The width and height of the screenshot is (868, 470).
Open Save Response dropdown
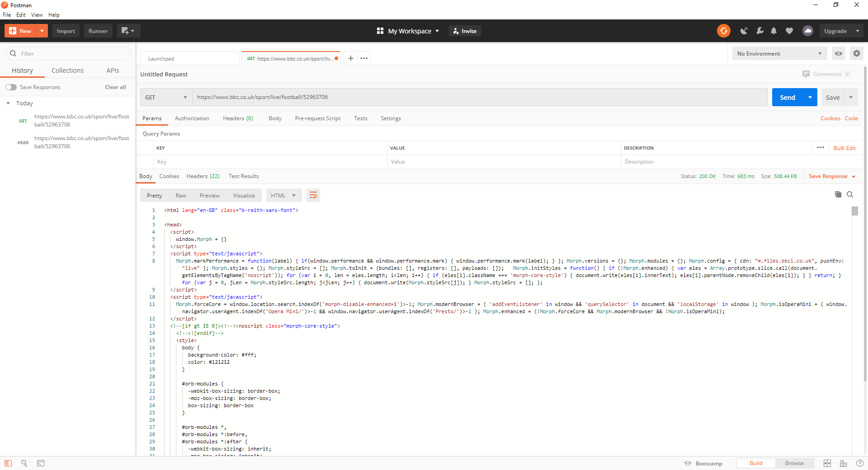832,176
